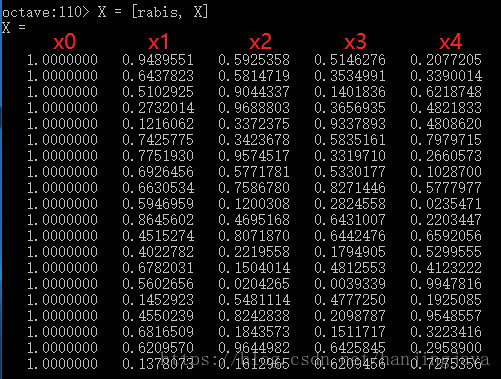Click the value 0.1511717
501x379 pixels.
(350, 332)
